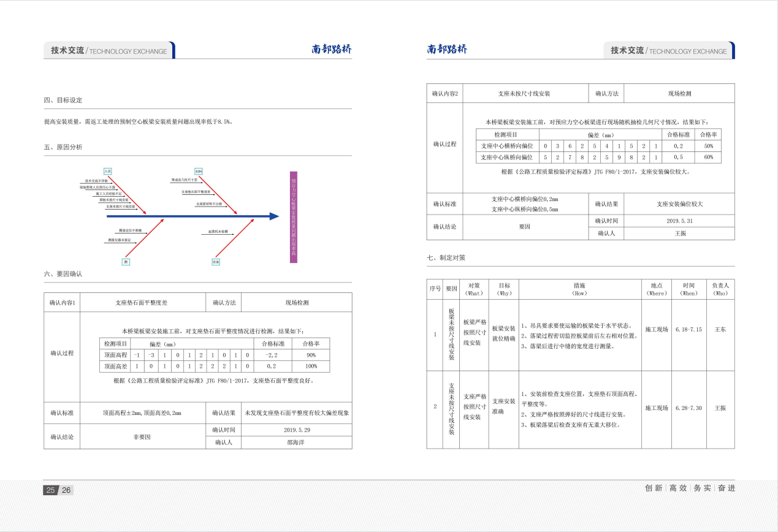Click the 南部路桥 logo on the left page

pos(331,50)
